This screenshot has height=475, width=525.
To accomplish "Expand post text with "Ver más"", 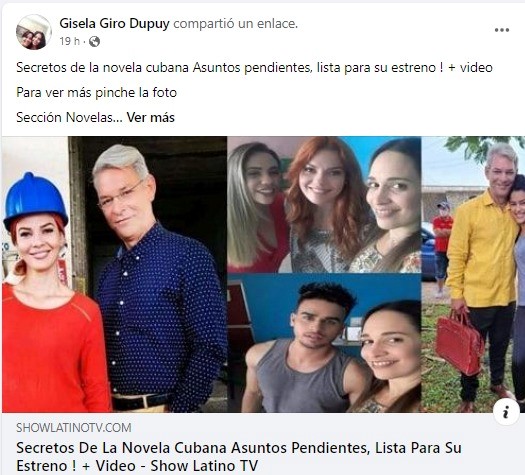I will tap(151, 117).
